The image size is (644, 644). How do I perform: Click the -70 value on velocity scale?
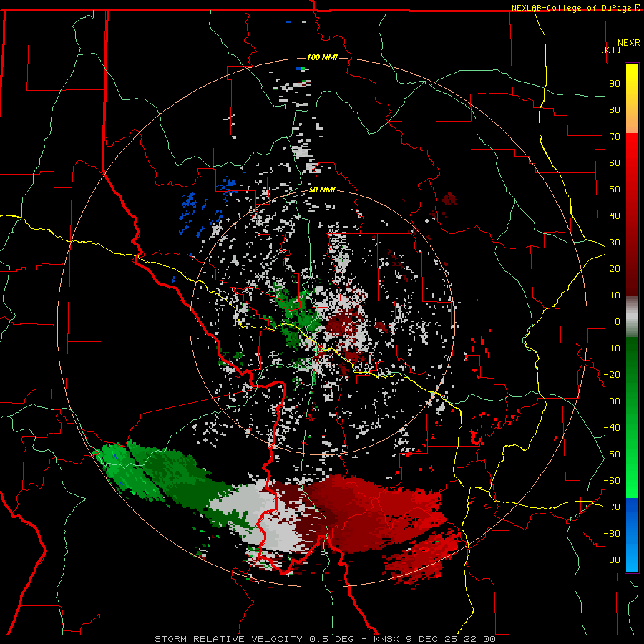(612, 507)
